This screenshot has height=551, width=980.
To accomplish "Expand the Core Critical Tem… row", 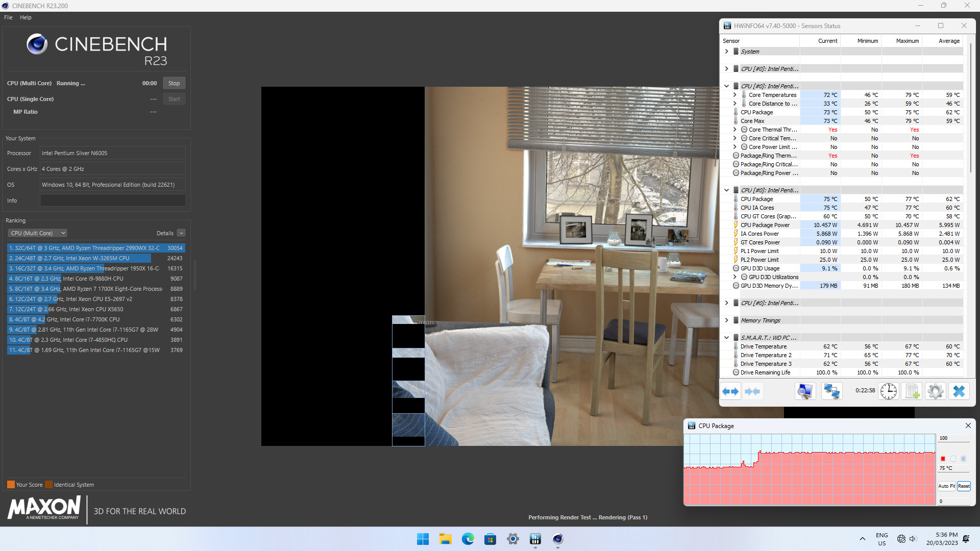I will (734, 138).
